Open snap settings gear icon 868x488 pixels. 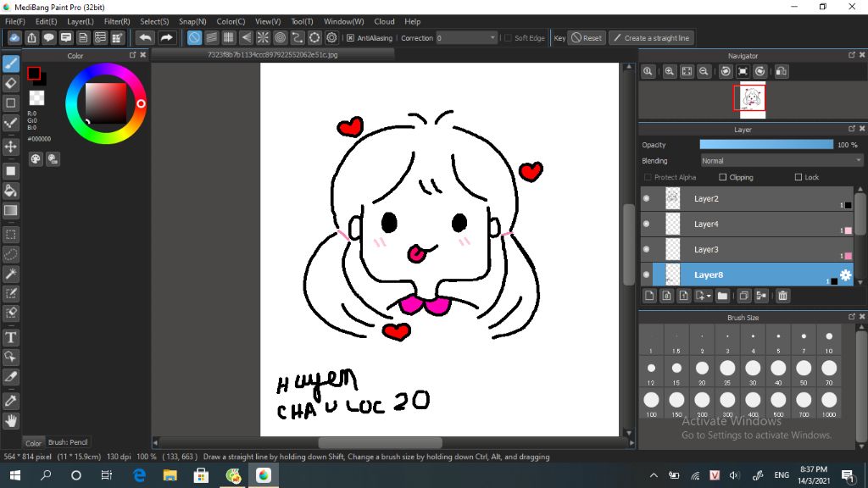[331, 37]
